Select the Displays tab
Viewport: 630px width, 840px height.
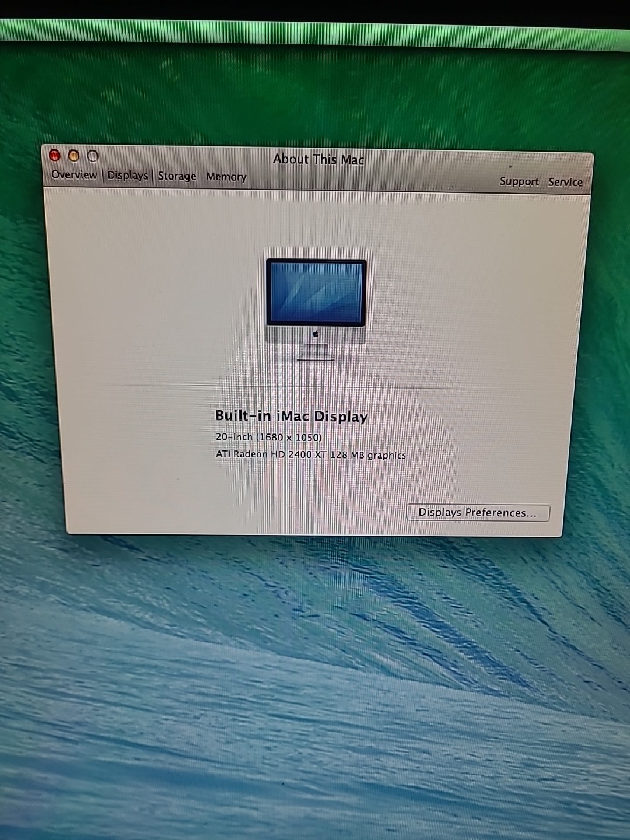point(128,175)
